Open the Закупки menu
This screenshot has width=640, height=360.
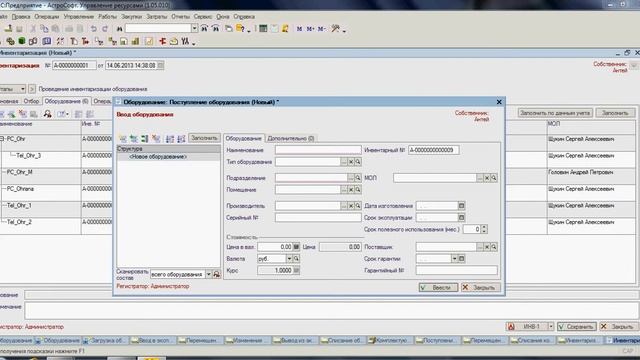click(131, 17)
